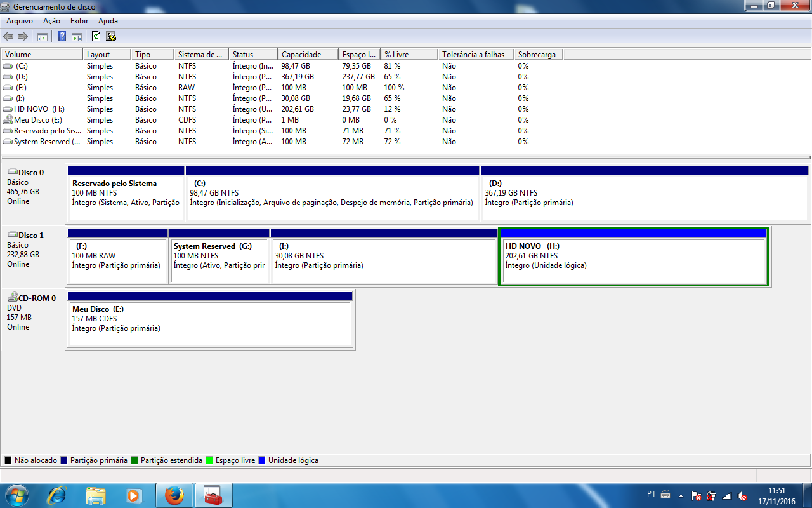
Task: Click the Unidade lógica blue swatch
Action: (x=262, y=460)
